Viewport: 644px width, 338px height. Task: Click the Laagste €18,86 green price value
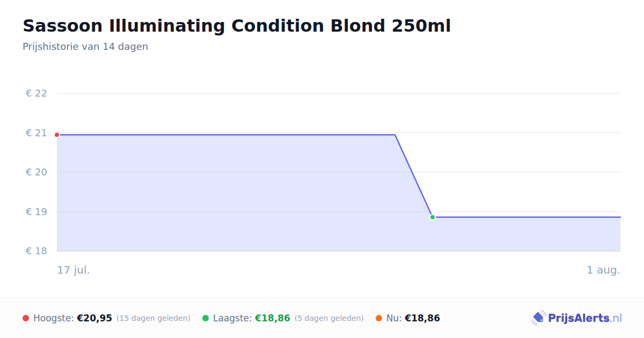[x=273, y=318]
